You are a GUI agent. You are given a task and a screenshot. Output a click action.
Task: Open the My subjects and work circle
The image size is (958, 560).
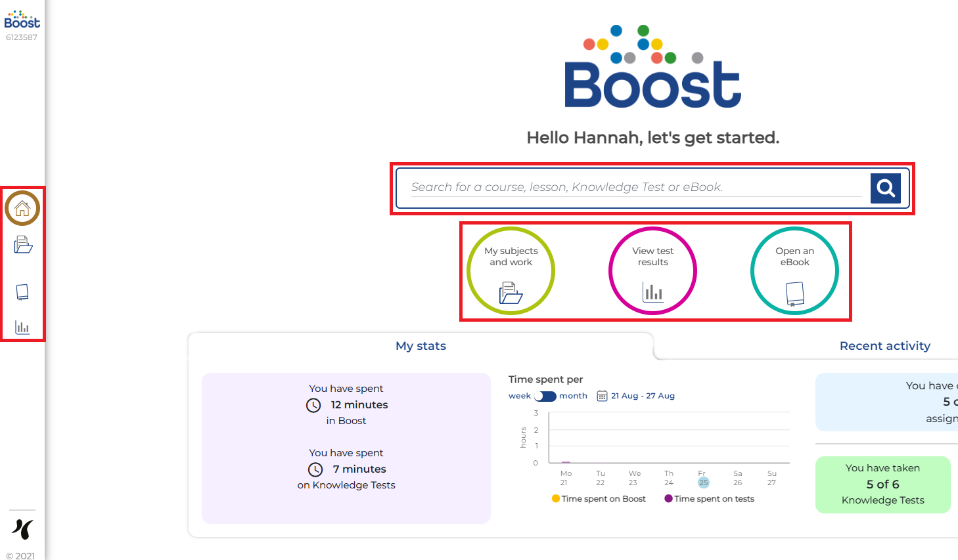tap(511, 270)
